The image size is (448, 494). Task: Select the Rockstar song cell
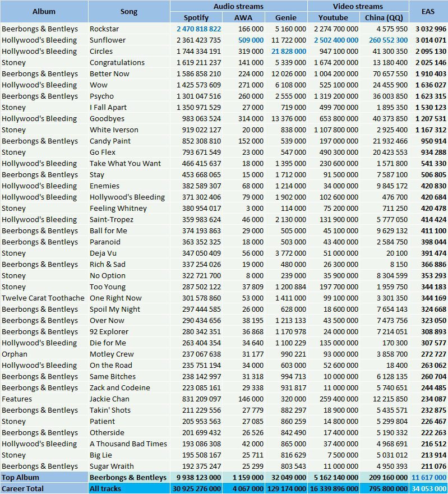129,29
